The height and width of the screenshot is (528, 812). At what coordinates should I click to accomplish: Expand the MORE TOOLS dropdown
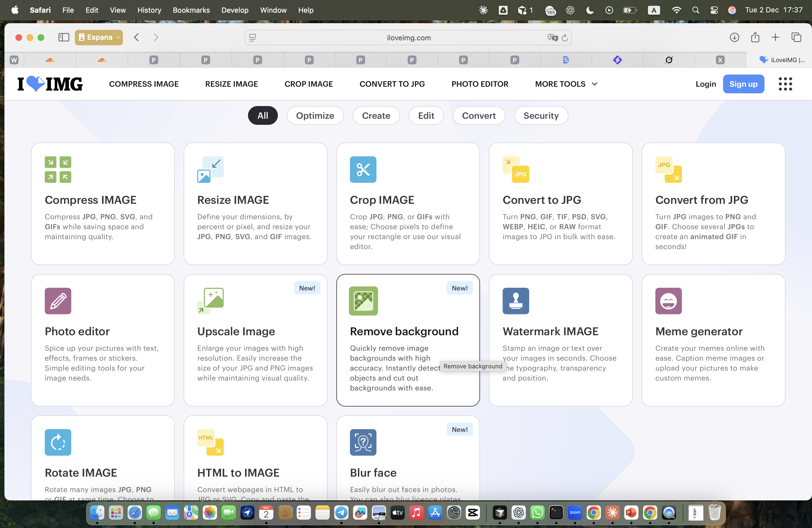click(566, 84)
